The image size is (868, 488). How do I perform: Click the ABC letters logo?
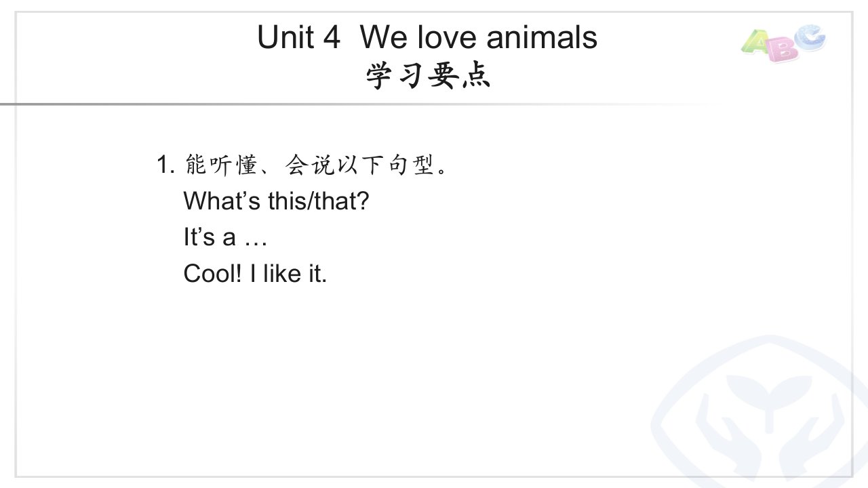783,43
